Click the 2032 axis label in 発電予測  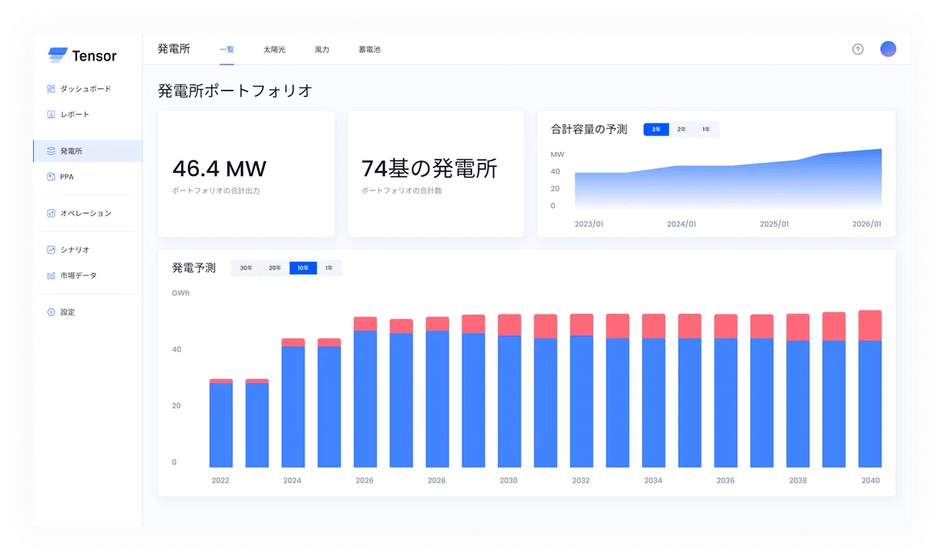click(581, 481)
